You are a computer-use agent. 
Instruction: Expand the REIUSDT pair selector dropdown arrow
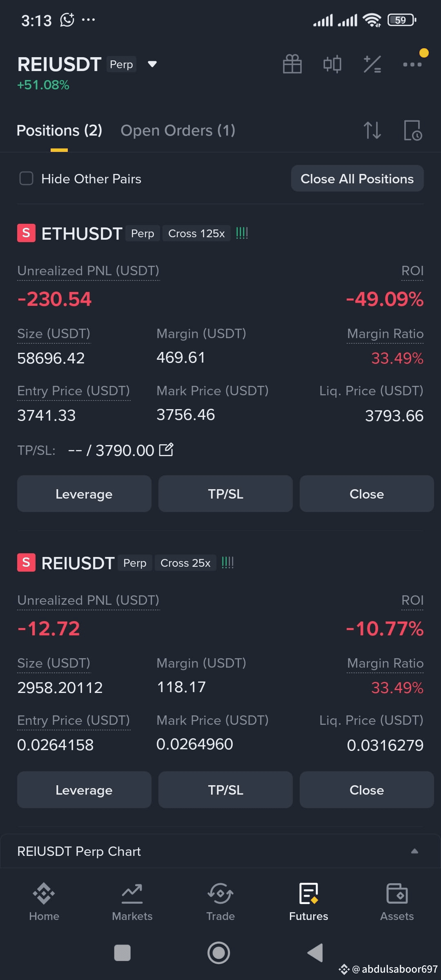(152, 64)
